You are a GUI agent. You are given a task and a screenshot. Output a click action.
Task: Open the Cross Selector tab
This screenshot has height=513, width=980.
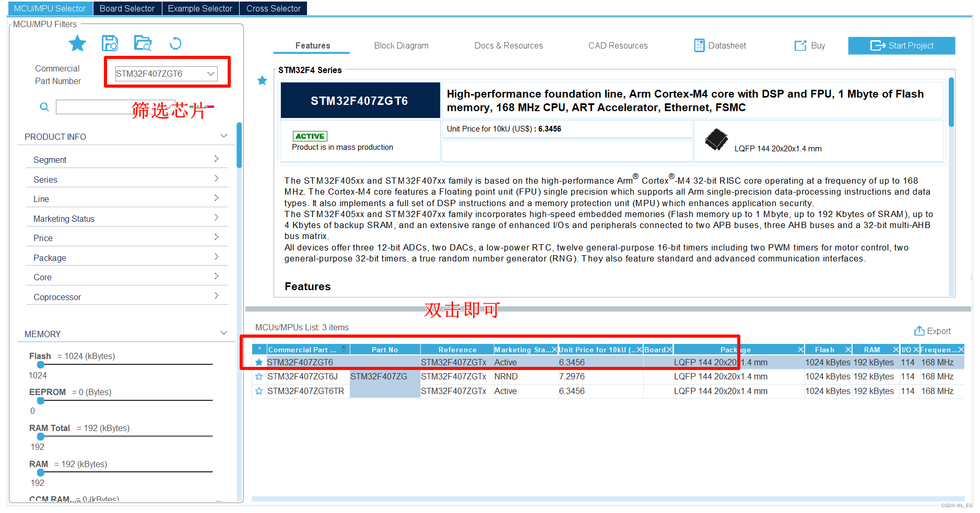click(x=274, y=8)
